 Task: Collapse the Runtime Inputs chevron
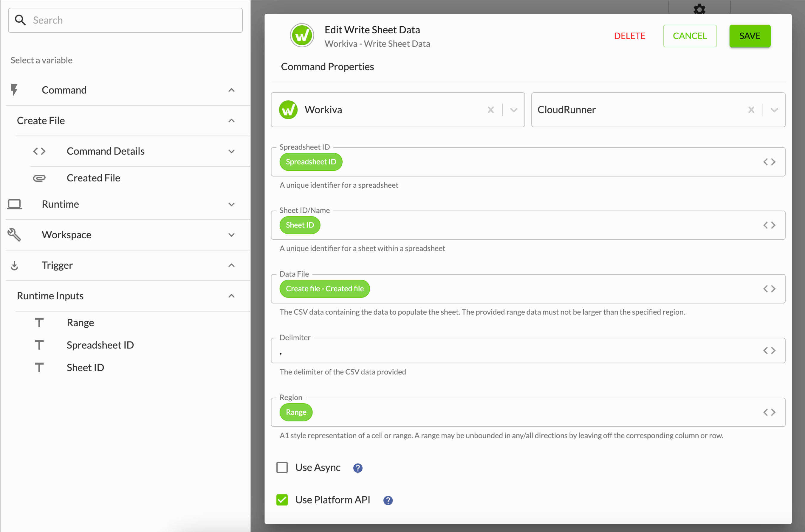[x=232, y=296]
